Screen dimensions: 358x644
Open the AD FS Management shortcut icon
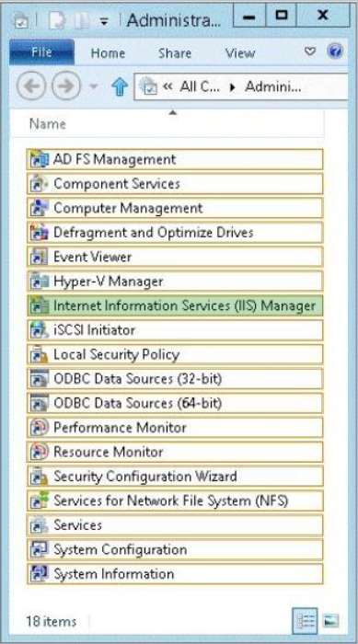coord(40,159)
